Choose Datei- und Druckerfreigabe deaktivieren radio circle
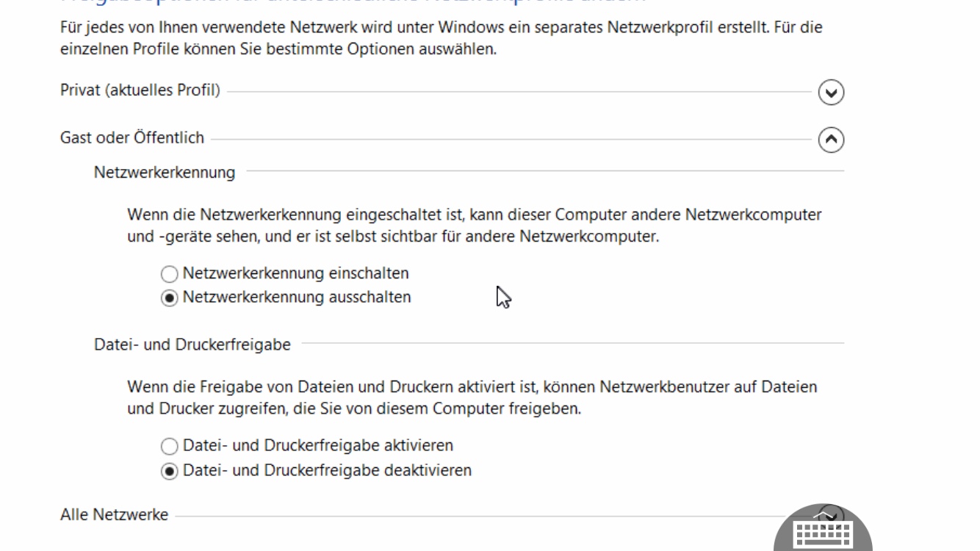The width and height of the screenshot is (980, 551). tap(170, 471)
